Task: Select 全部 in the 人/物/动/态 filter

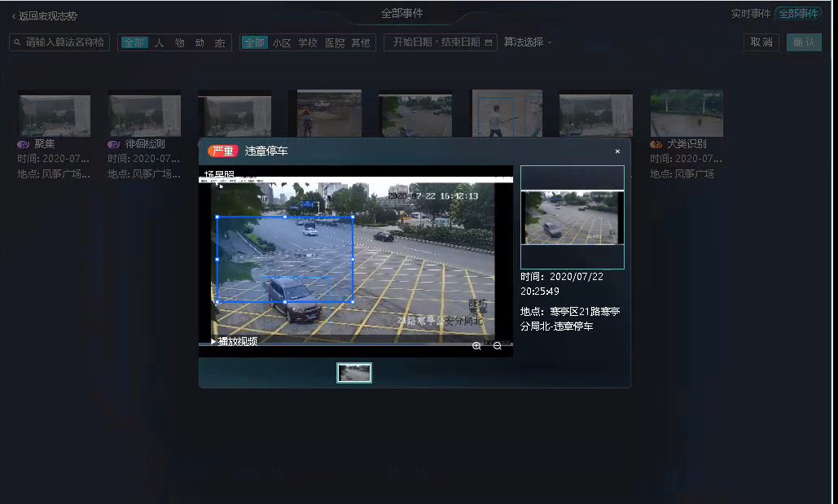Action: click(134, 43)
